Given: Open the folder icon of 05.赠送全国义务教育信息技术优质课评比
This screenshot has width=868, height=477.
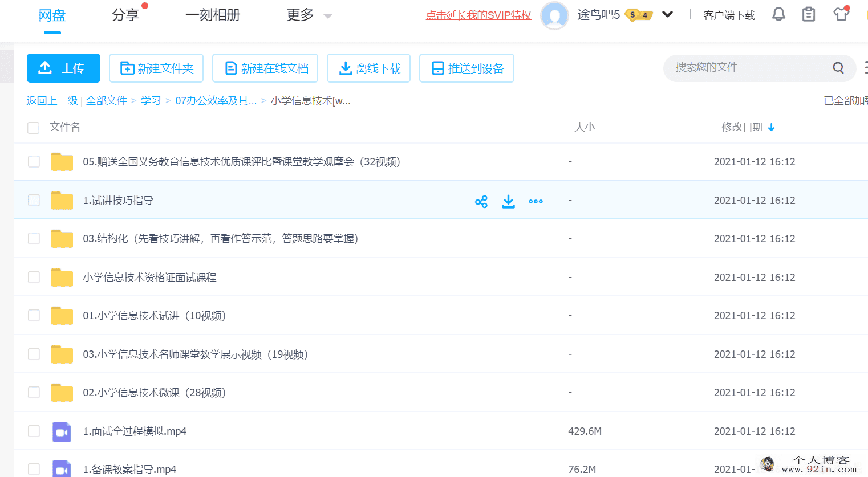Looking at the screenshot, I should pos(62,162).
